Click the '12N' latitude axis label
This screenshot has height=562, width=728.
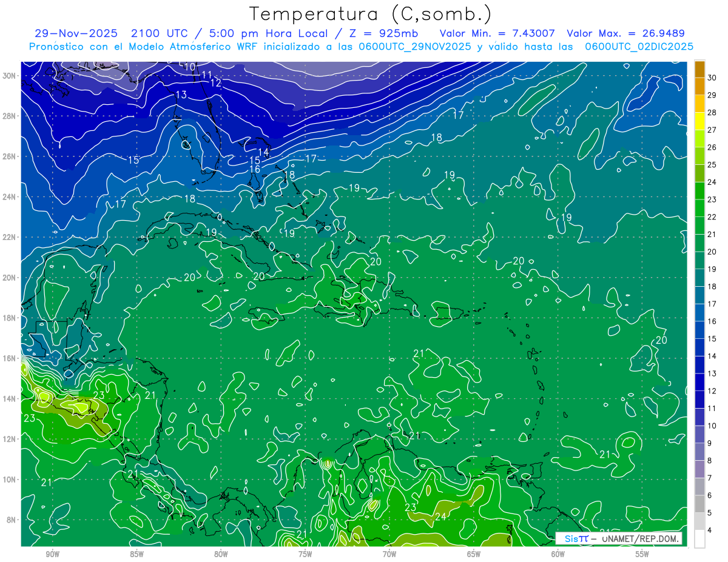tap(9, 439)
